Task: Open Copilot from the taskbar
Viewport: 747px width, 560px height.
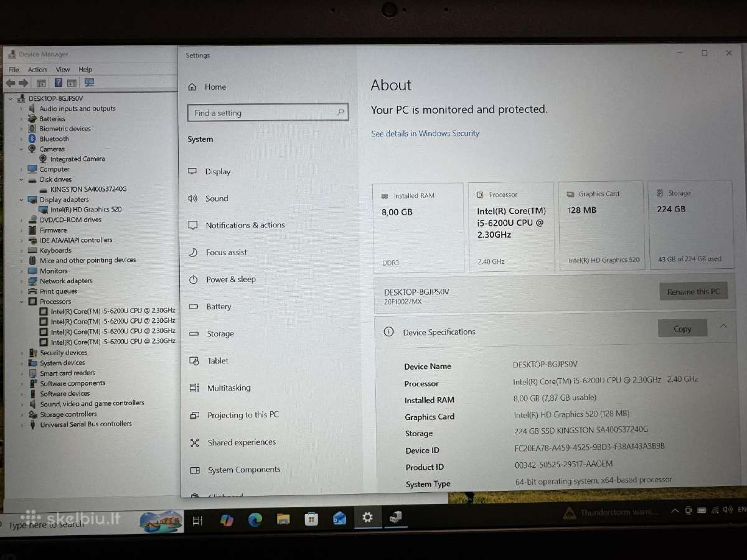Action: click(227, 520)
